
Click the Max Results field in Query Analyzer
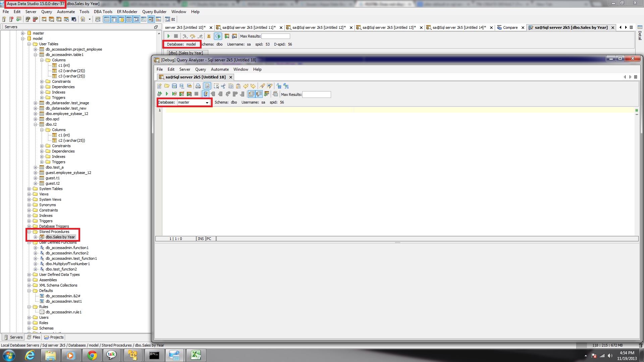click(x=316, y=95)
